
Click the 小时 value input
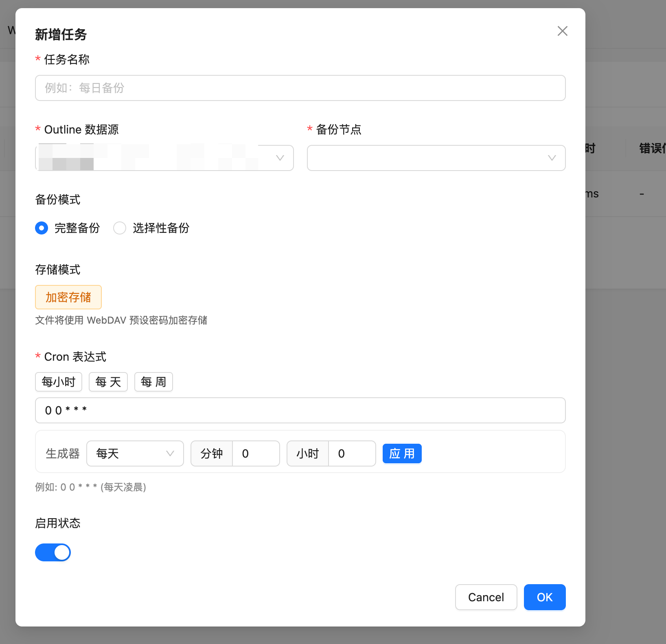pyautogui.click(x=352, y=453)
